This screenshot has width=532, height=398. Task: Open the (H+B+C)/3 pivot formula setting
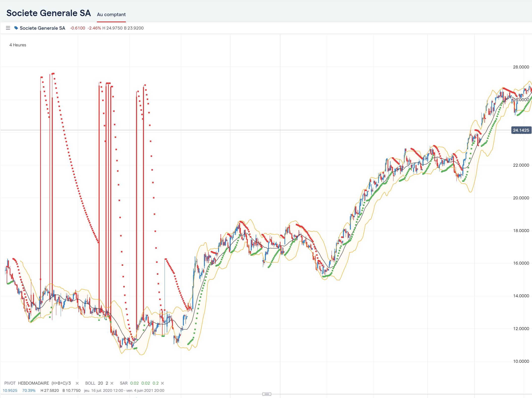[x=61, y=383]
